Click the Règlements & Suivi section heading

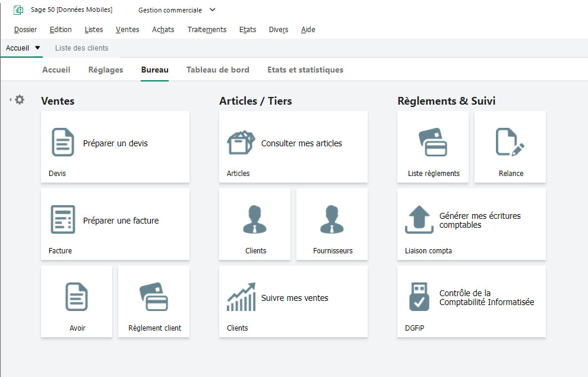[447, 101]
